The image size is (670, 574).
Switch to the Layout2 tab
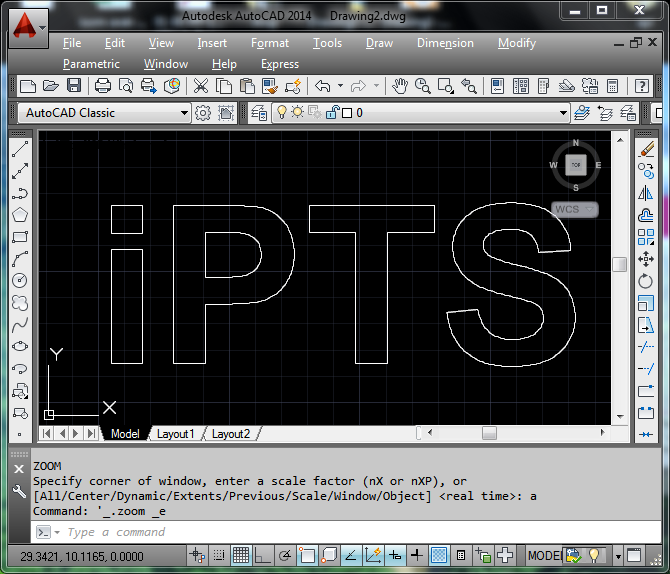coord(231,434)
